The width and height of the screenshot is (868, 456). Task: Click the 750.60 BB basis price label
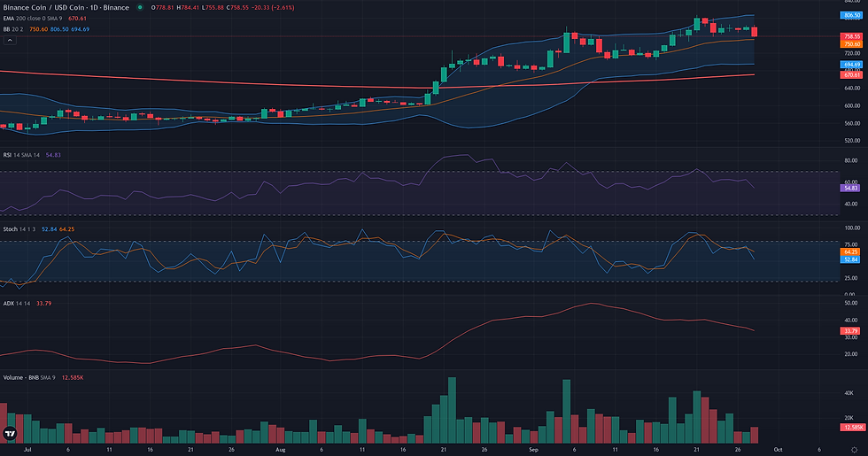851,43
